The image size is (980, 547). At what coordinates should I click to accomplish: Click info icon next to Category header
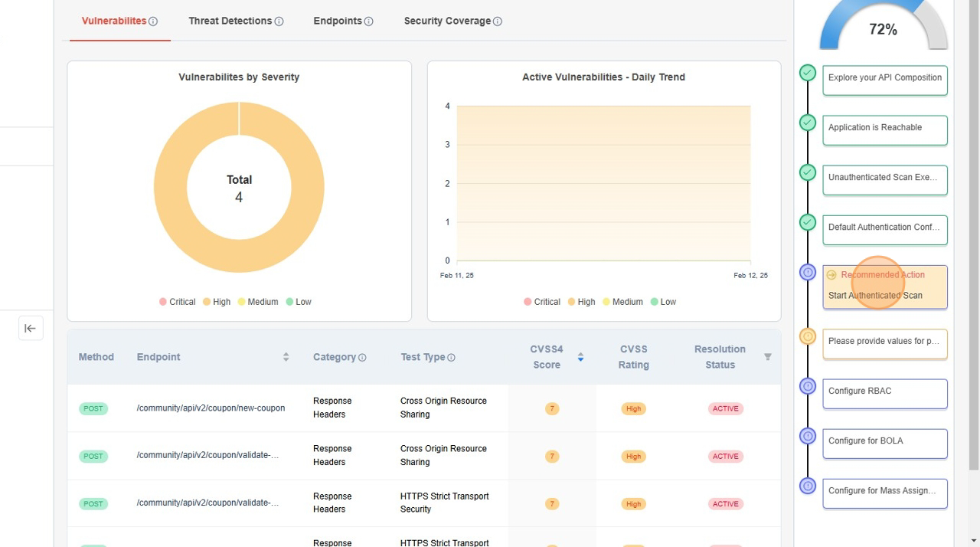coord(362,358)
